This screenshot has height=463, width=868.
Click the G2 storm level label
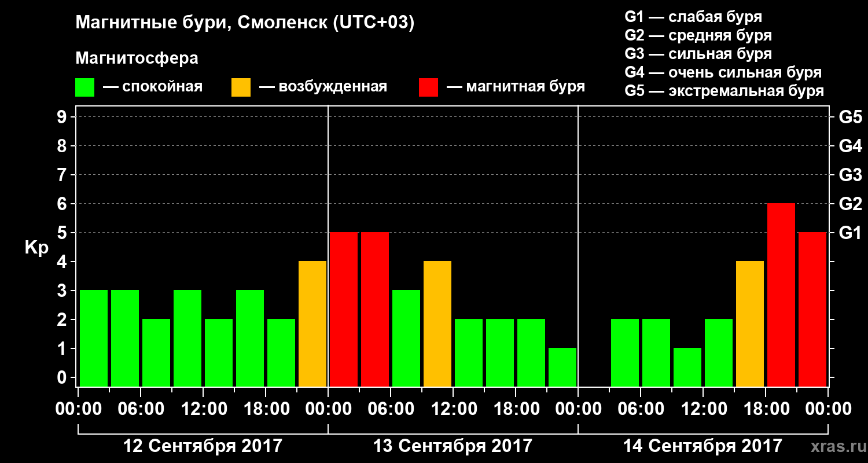pos(851,204)
